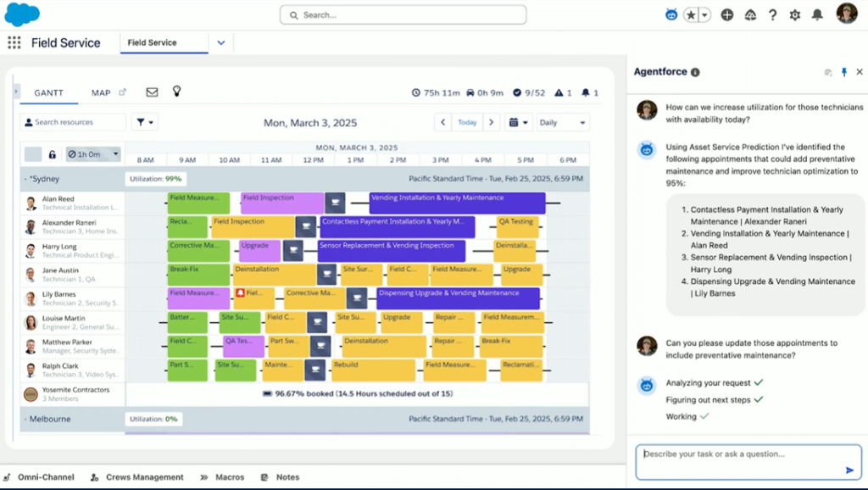The height and width of the screenshot is (490, 868).
Task: Open the user profile avatar
Action: click(847, 14)
